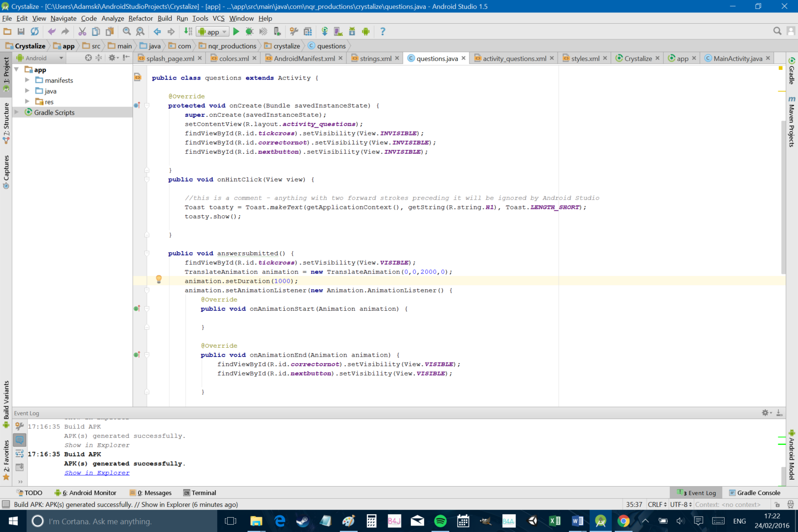Run the app with green play button
This screenshot has width=798, height=532.
coord(236,32)
